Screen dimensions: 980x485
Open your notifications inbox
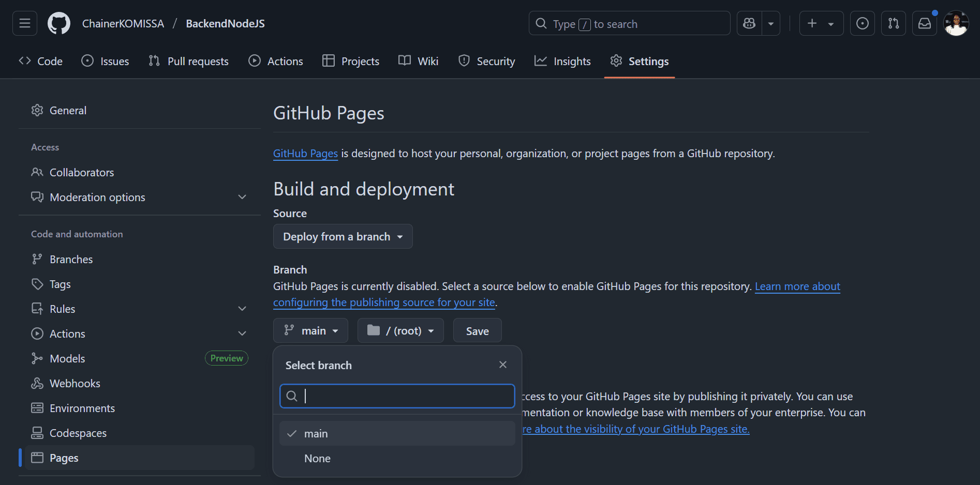[925, 23]
